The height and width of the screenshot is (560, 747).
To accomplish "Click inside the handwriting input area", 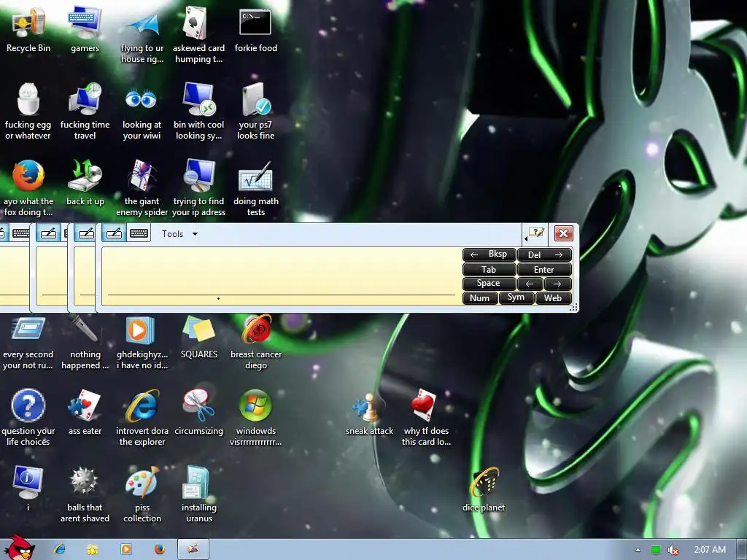I will click(281, 276).
